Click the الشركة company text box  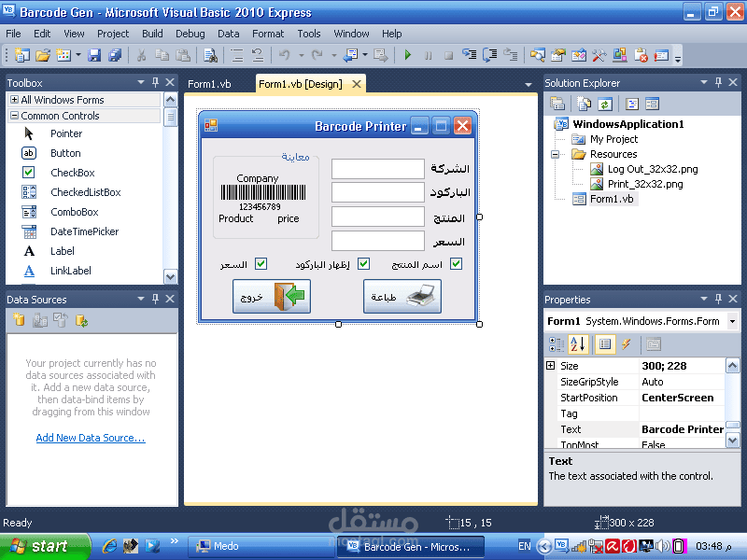[378, 169]
